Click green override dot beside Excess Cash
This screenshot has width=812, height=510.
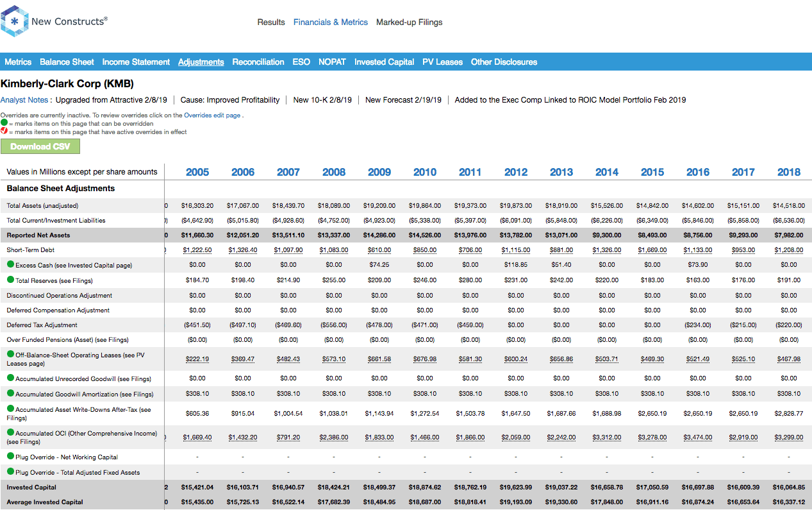10,264
